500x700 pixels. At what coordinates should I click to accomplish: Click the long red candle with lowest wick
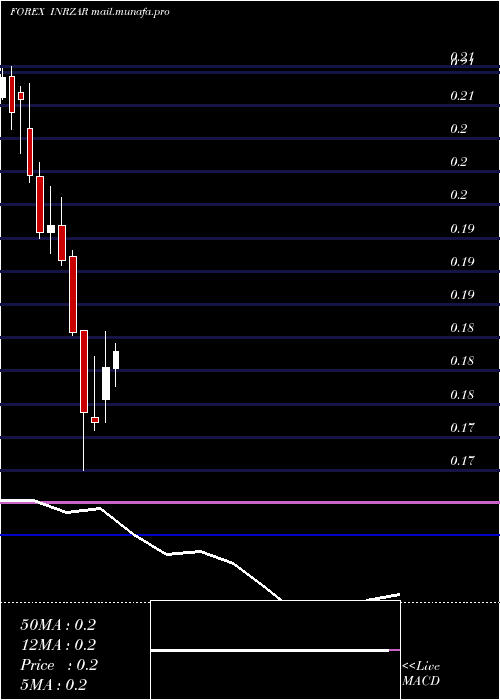click(x=84, y=371)
